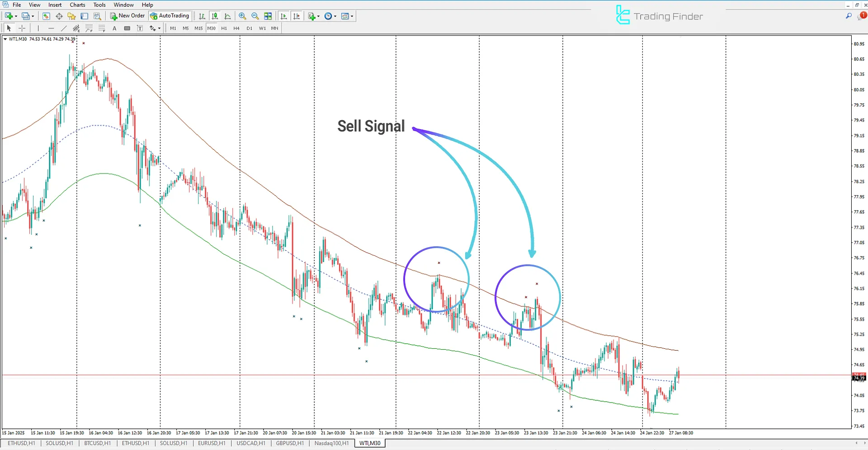The height and width of the screenshot is (450, 868).
Task: Select the H4 timeframe
Action: coord(236,28)
